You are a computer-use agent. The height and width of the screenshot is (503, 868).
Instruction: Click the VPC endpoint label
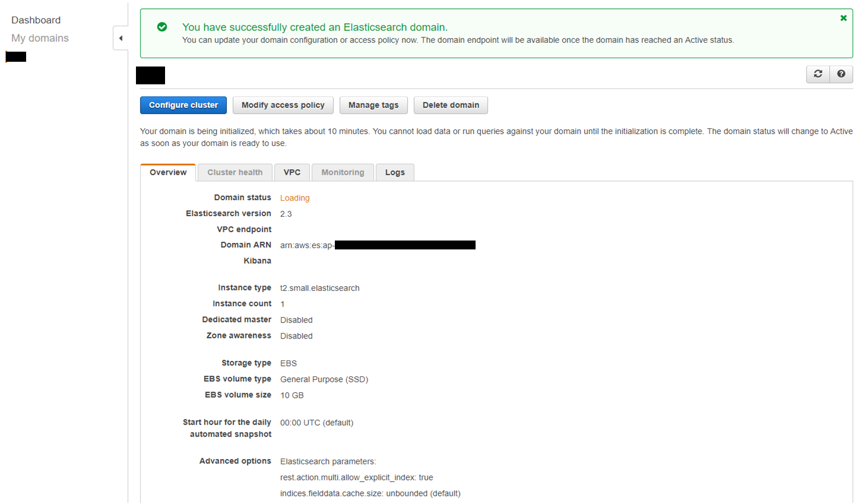click(x=244, y=229)
